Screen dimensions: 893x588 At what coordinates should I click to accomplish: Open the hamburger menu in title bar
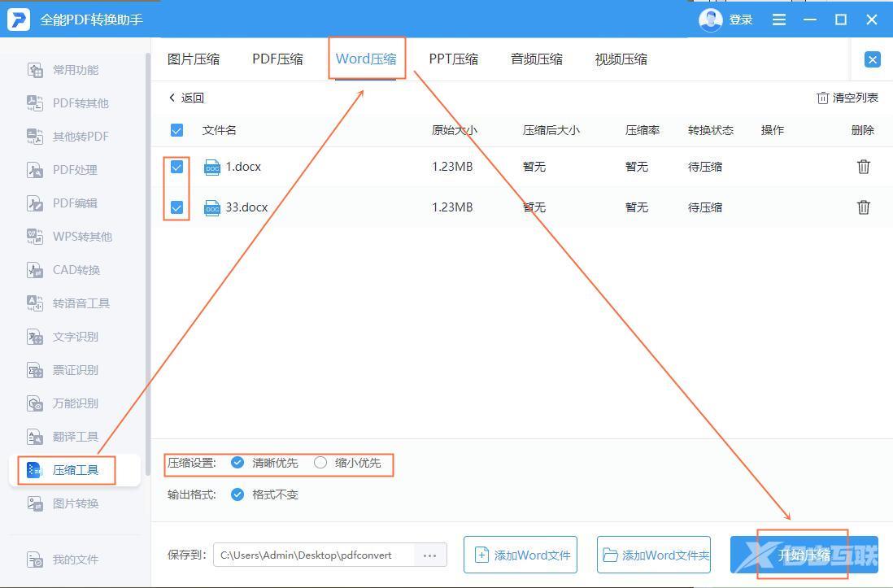[779, 20]
